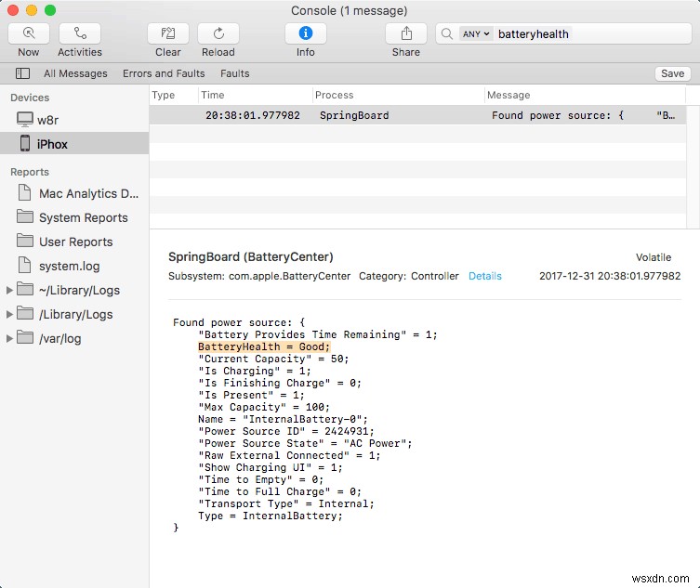Expand the ~/Library/Logs folder
Viewport: 700px width, 588px height.
coord(10,290)
